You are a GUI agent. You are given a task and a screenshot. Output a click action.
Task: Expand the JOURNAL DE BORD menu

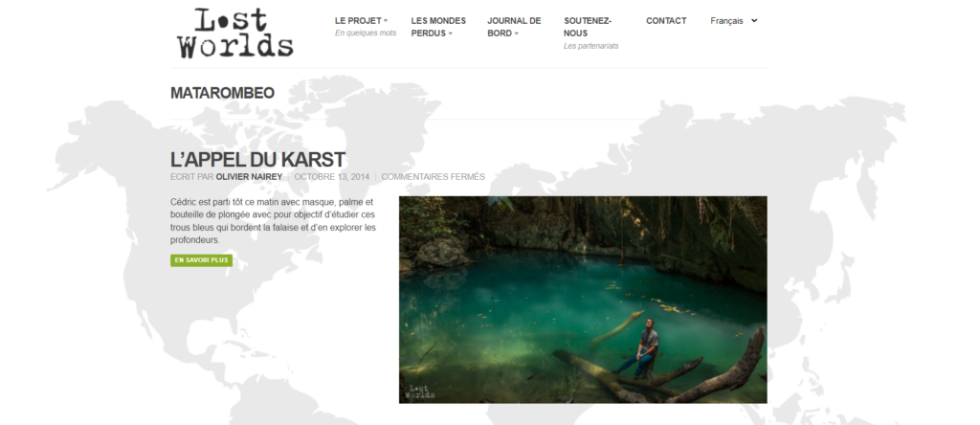(x=514, y=27)
